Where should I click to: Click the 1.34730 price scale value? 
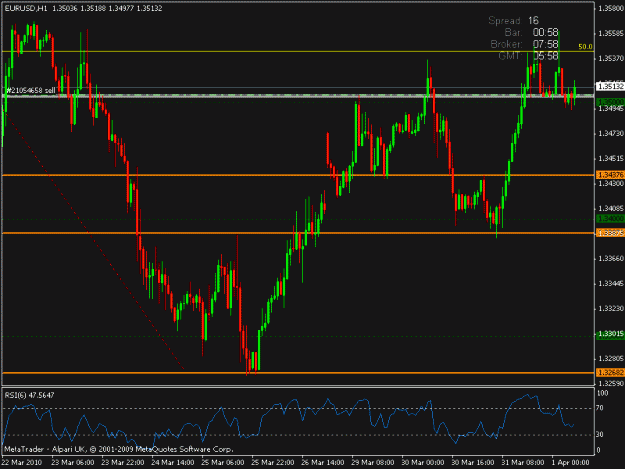tap(611, 133)
